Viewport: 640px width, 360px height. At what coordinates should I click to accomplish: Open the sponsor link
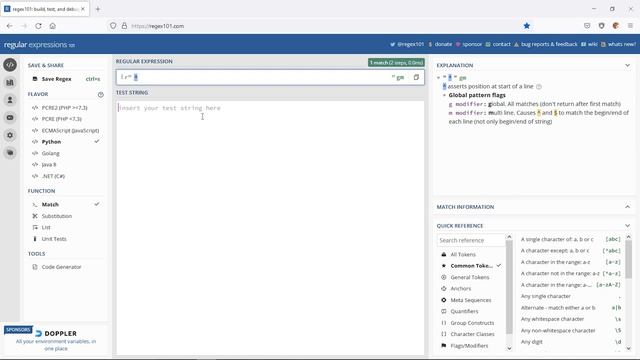coord(469,44)
